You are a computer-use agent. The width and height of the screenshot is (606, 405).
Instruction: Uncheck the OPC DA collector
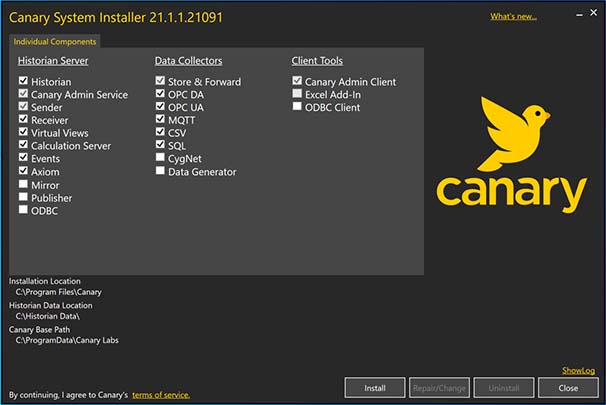click(160, 94)
